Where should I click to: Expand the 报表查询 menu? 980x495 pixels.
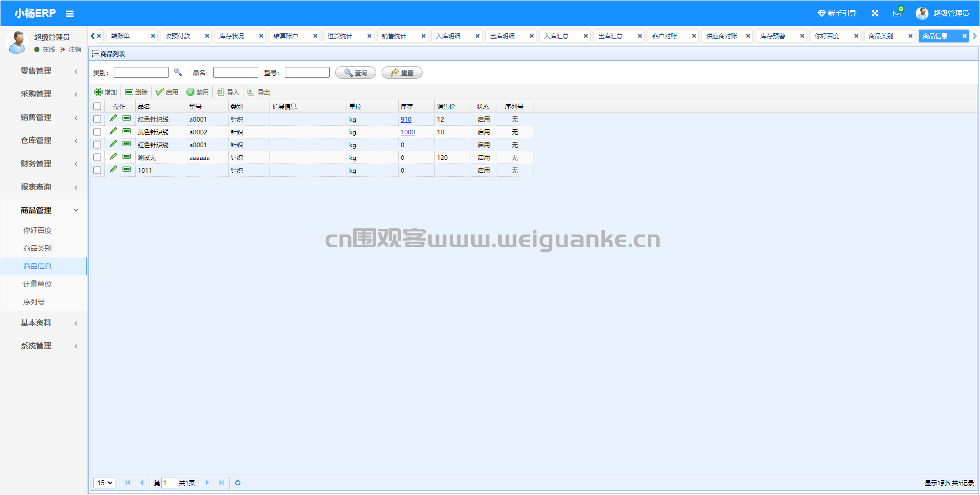pyautogui.click(x=44, y=187)
